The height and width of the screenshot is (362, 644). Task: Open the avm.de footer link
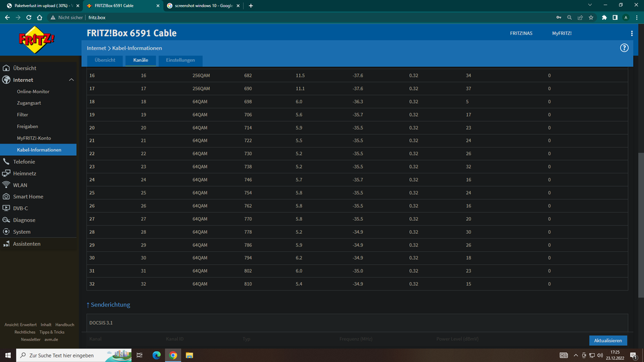(52, 339)
